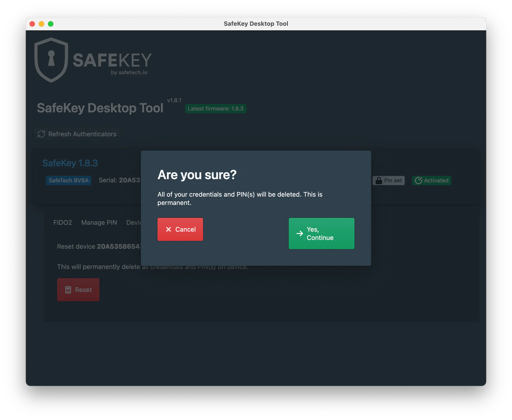Click the SafeKey 1.8.3 device title
The image size is (512, 420).
(70, 163)
